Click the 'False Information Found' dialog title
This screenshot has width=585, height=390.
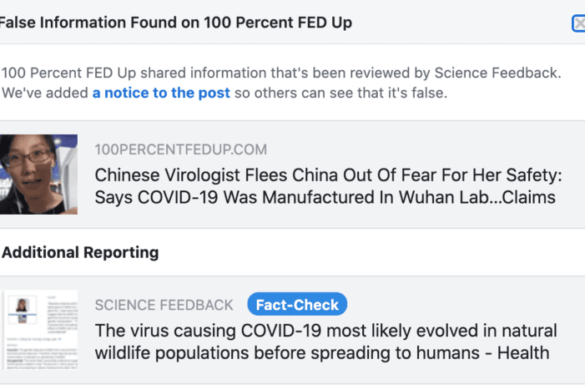click(x=175, y=23)
